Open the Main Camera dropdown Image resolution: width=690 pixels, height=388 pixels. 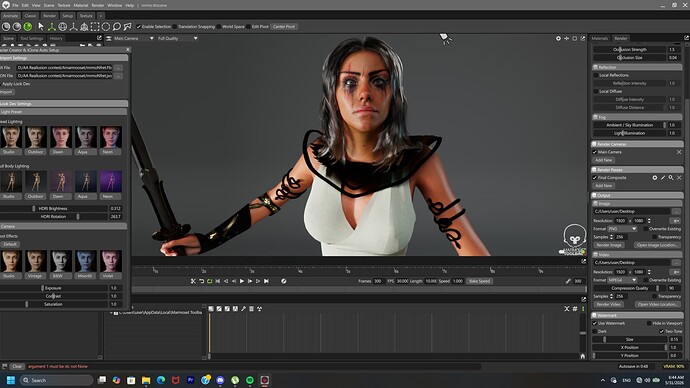coord(134,38)
